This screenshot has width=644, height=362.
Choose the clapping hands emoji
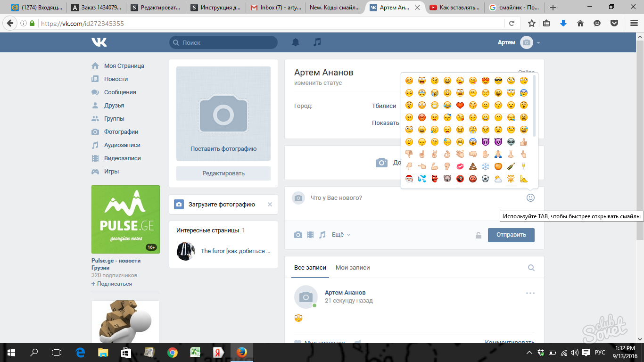point(460,154)
